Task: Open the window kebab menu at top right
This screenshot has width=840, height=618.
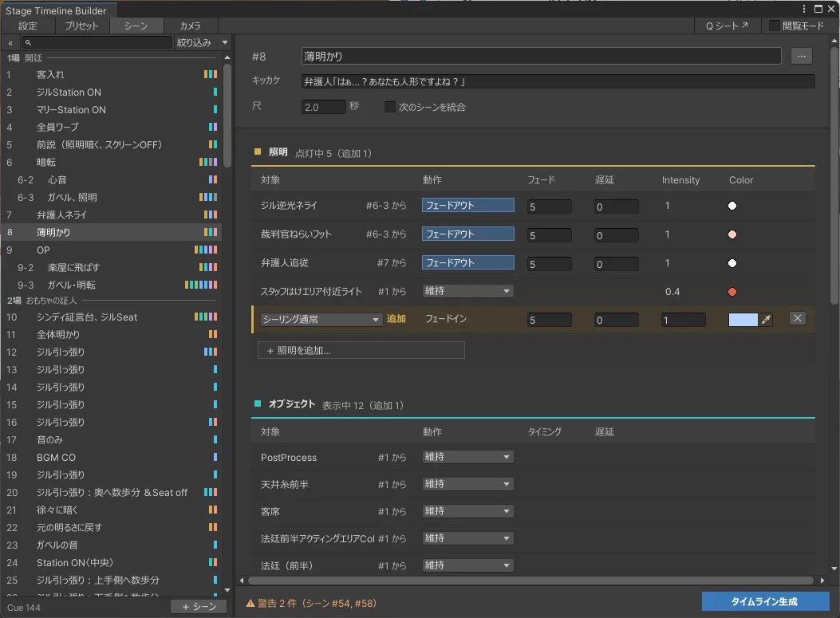Action: point(803,9)
